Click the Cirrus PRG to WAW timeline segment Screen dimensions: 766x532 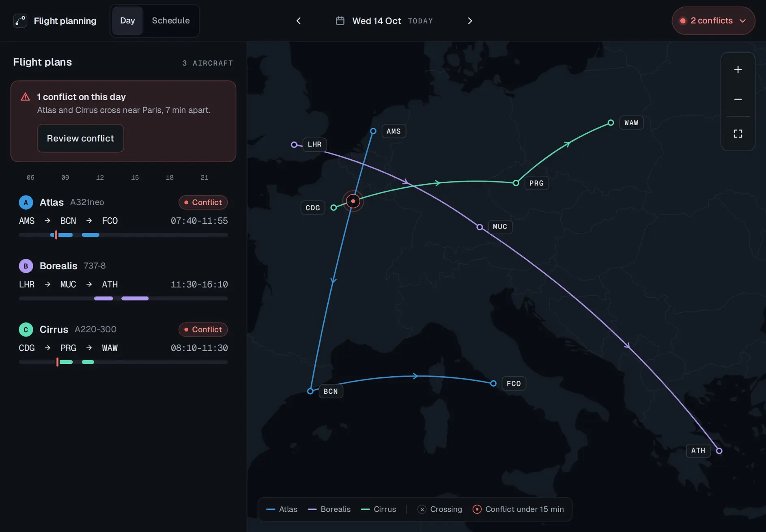pos(88,362)
